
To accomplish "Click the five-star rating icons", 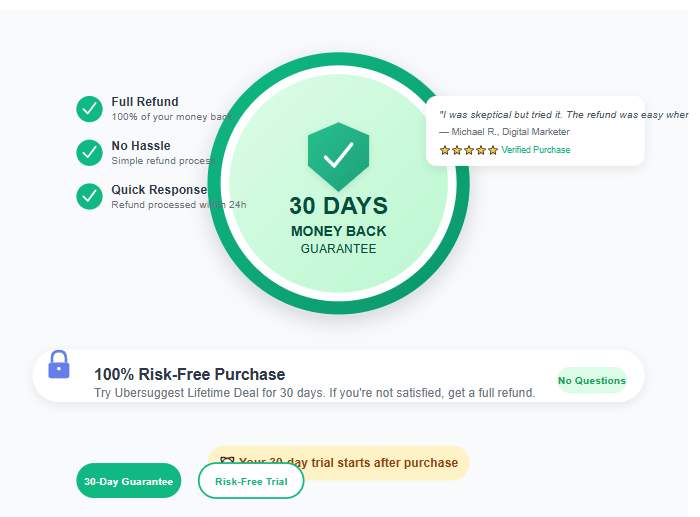I will pyautogui.click(x=468, y=150).
